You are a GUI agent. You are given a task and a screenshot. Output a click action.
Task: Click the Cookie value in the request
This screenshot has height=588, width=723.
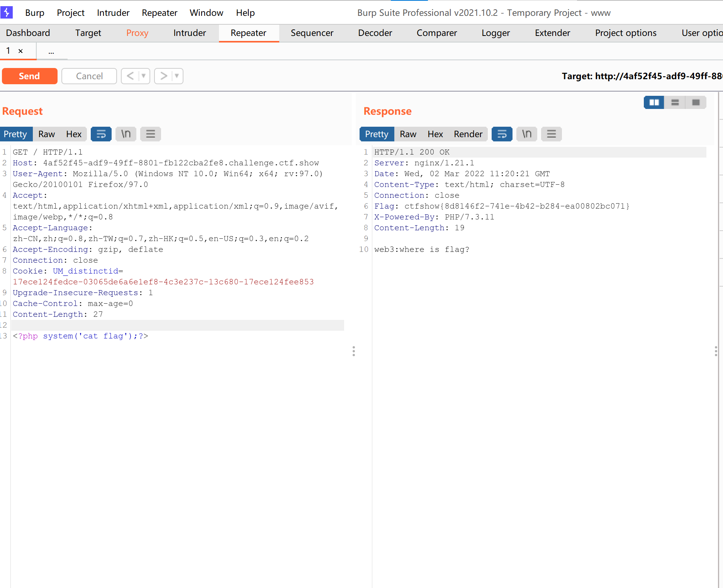163,282
